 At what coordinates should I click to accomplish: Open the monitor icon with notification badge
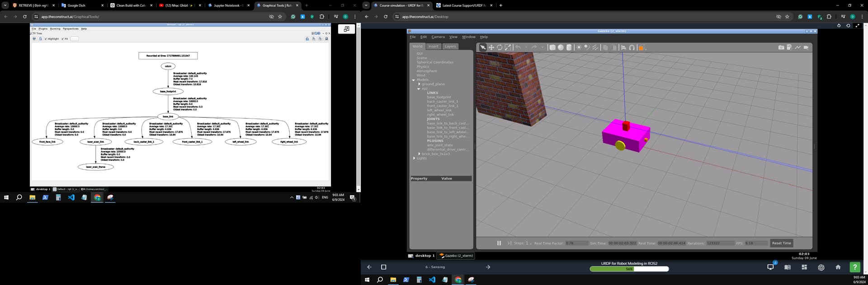771,267
